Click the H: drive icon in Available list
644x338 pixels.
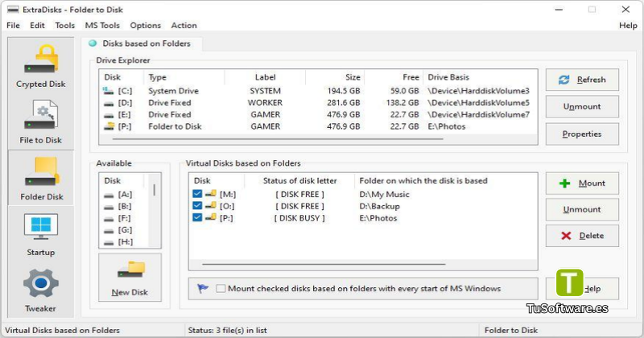[109, 242]
